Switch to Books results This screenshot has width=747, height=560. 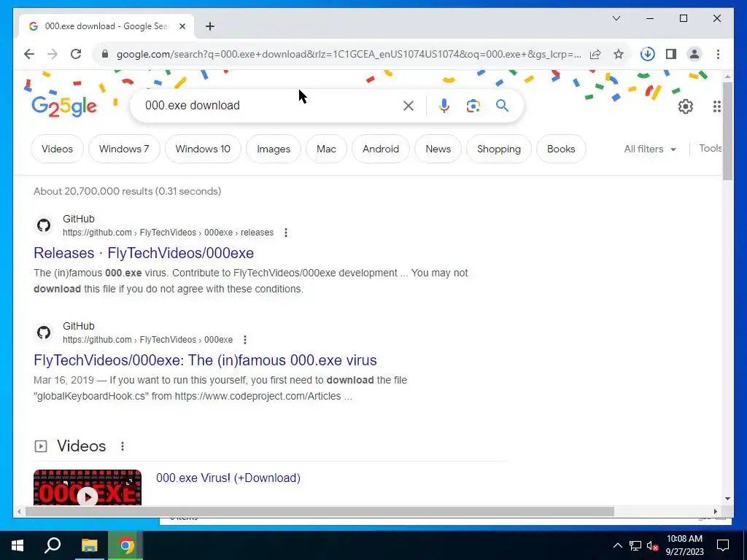pyautogui.click(x=561, y=149)
